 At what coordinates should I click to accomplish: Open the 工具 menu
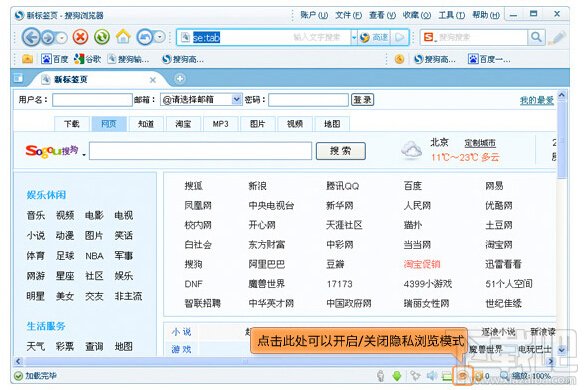(451, 15)
